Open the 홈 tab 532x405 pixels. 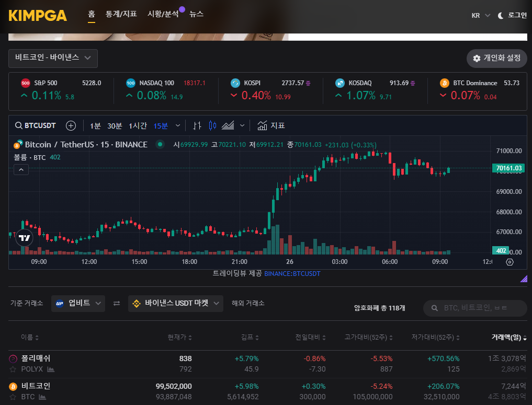pos(91,14)
